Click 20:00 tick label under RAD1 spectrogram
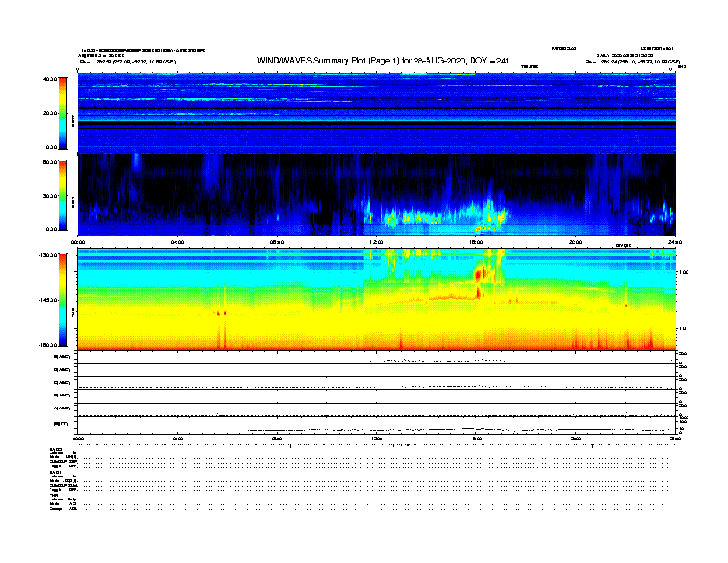Screen dimensions: 728x563 [575, 242]
